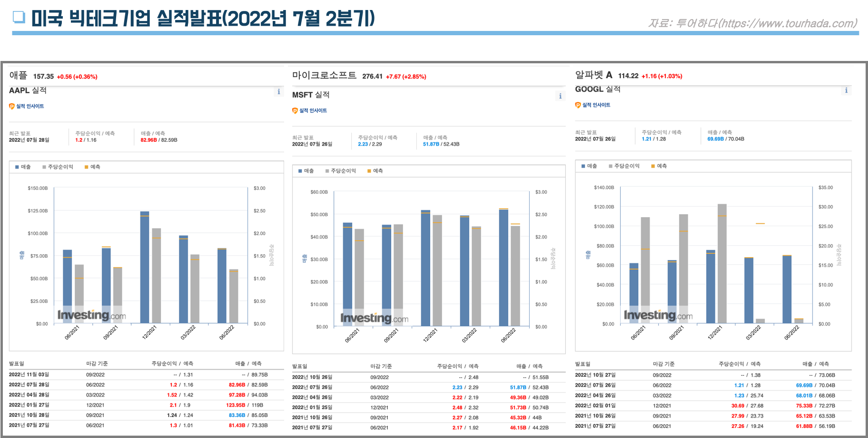Toggle the 예측 legend in GOOGL chart
Image resolution: width=868 pixels, height=438 pixels.
(659, 166)
